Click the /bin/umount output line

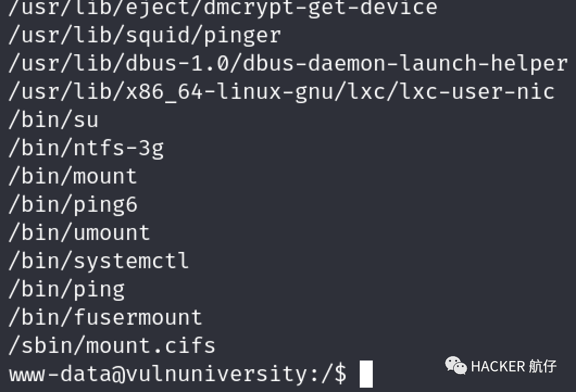[x=79, y=233]
